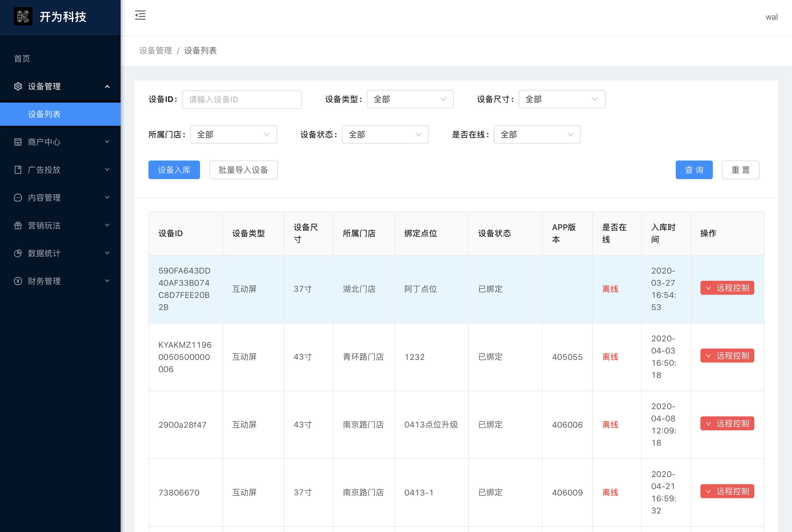The image size is (792, 532).
Task: Expand the 财务管理 submenu chevron
Action: click(x=107, y=281)
